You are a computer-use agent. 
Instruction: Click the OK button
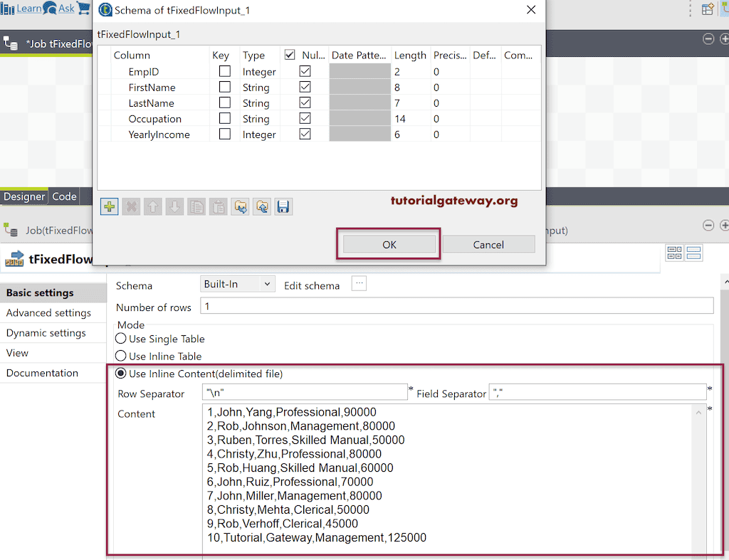coord(389,244)
